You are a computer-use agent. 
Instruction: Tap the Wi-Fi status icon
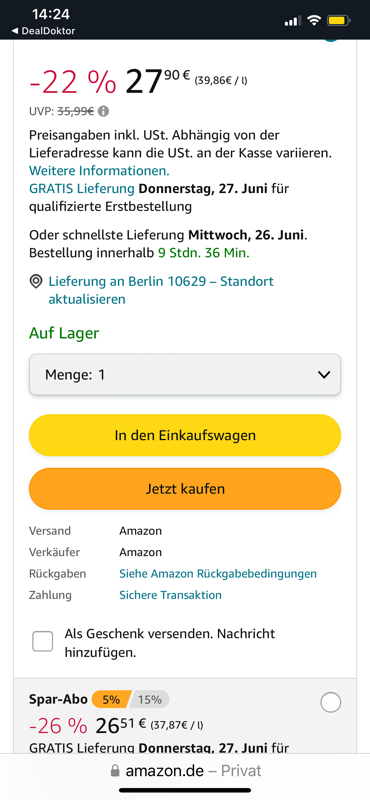314,20
